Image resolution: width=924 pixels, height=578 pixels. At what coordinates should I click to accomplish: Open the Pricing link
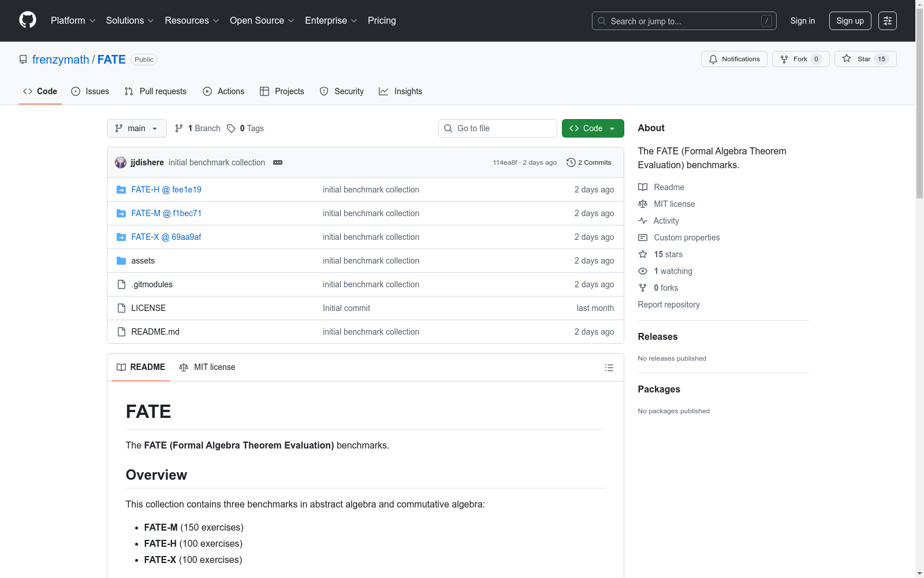[x=382, y=21]
